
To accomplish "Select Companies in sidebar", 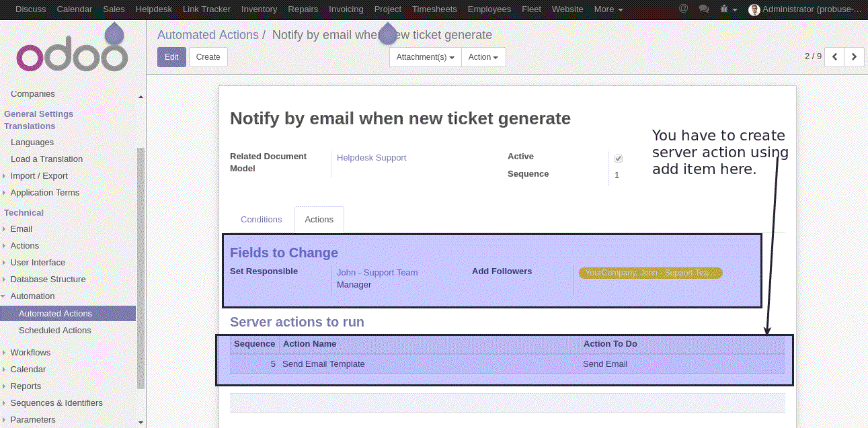I will point(33,94).
